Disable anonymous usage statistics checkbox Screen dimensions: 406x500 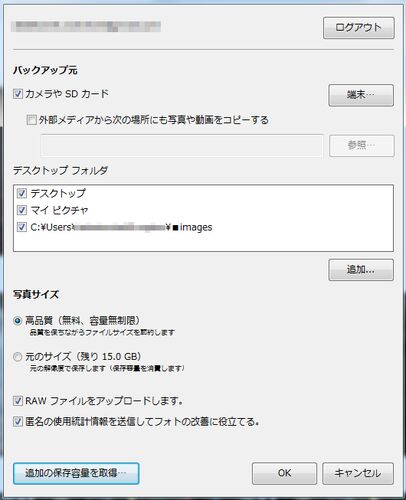(x=18, y=422)
